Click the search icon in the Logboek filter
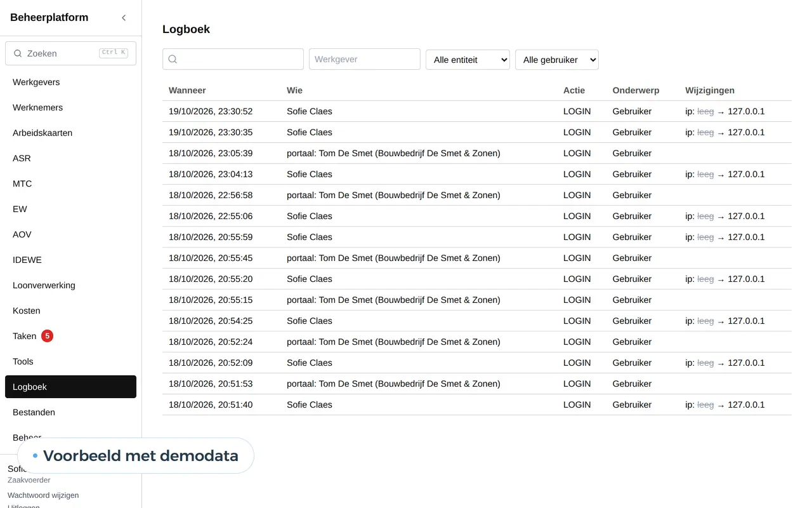The width and height of the screenshot is (812, 508). pyautogui.click(x=173, y=59)
